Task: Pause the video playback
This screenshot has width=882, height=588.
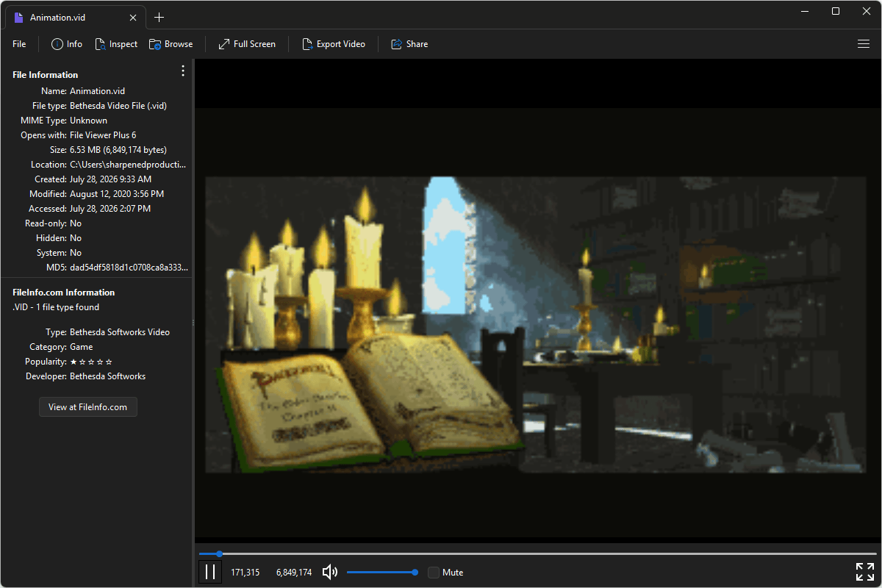Action: [x=210, y=572]
